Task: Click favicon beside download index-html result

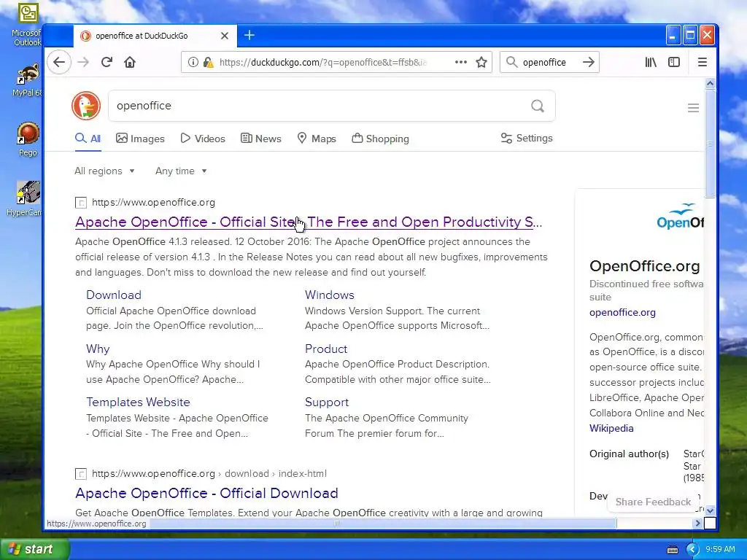Action: 81,474
